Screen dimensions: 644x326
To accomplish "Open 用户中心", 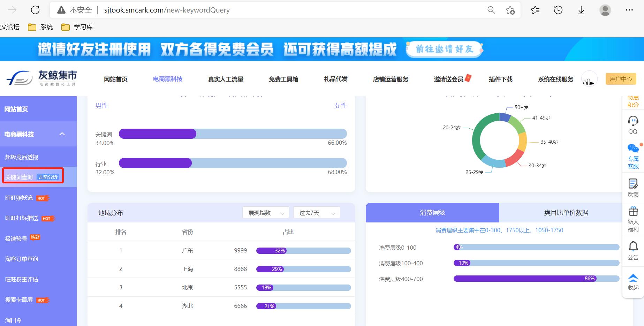I will (x=620, y=79).
